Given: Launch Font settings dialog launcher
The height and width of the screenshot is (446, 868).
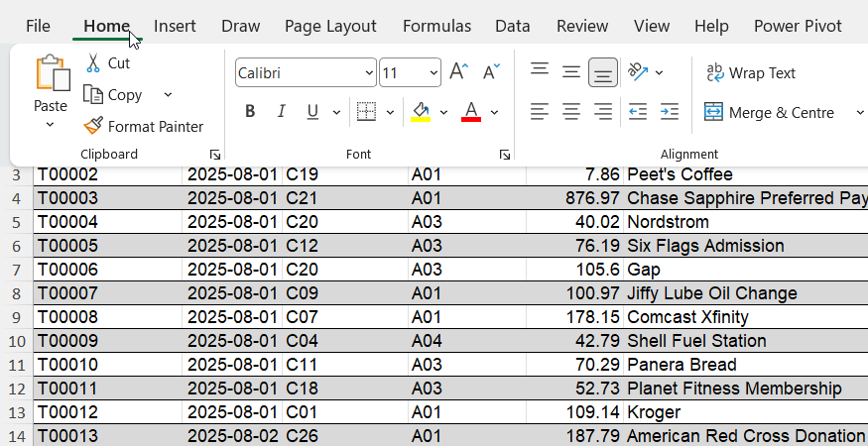Looking at the screenshot, I should click(x=504, y=155).
